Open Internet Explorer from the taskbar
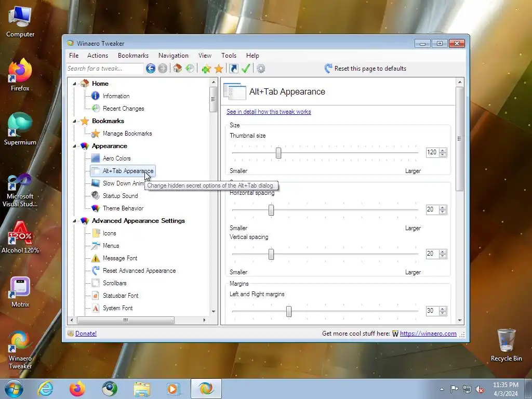532x399 pixels. [x=45, y=389]
